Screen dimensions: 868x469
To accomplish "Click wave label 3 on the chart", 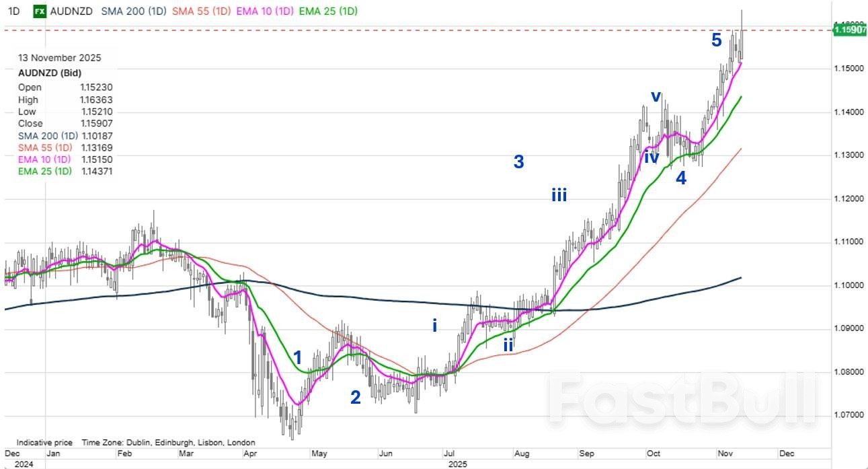I will point(518,161).
